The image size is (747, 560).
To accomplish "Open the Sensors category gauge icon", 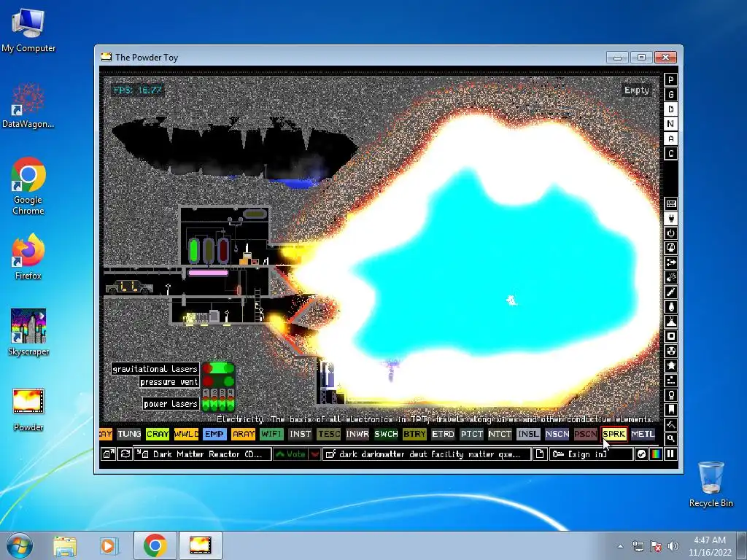I will click(671, 248).
